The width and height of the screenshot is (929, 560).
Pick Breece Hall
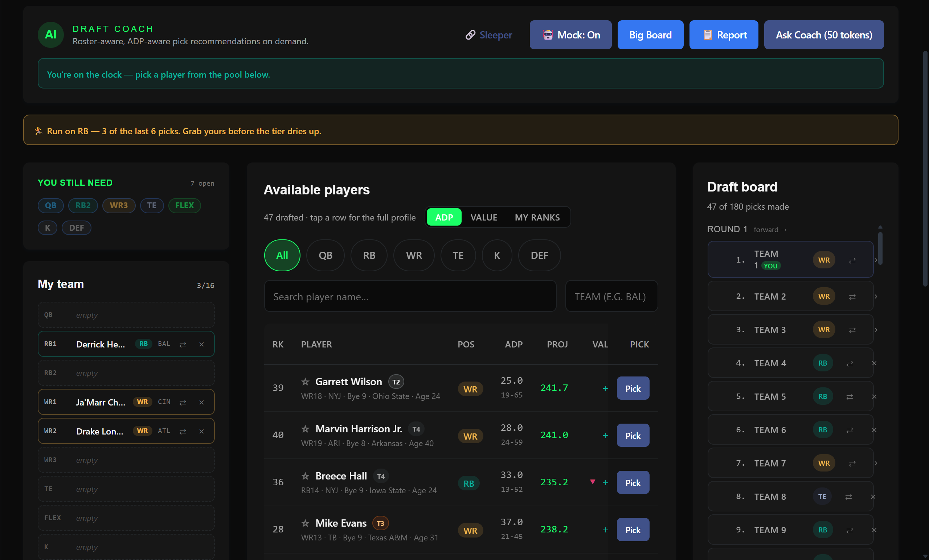click(633, 483)
